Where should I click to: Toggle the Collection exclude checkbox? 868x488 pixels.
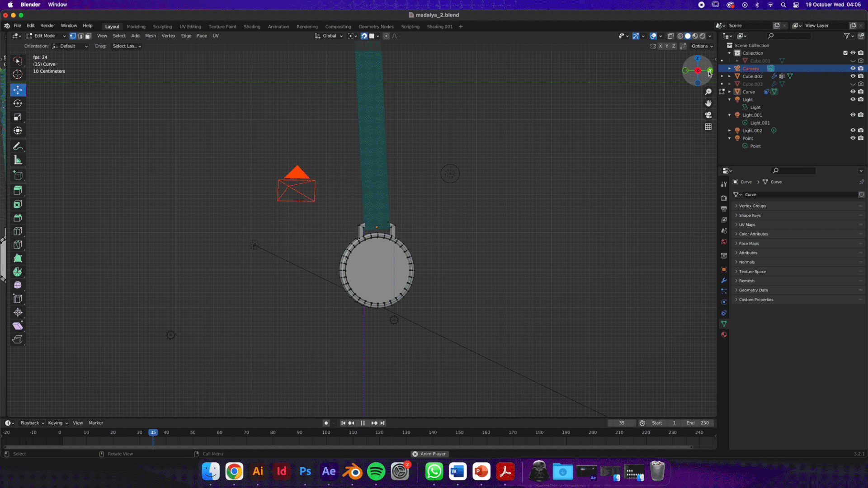click(x=845, y=53)
